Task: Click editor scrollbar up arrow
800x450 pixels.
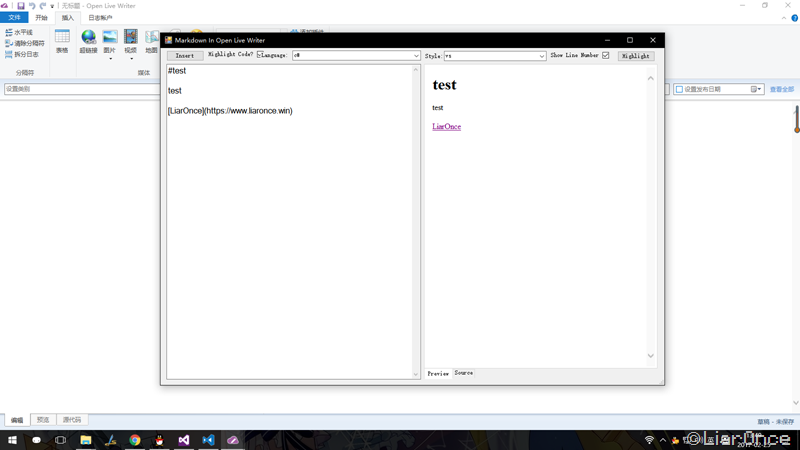Action: (x=416, y=69)
